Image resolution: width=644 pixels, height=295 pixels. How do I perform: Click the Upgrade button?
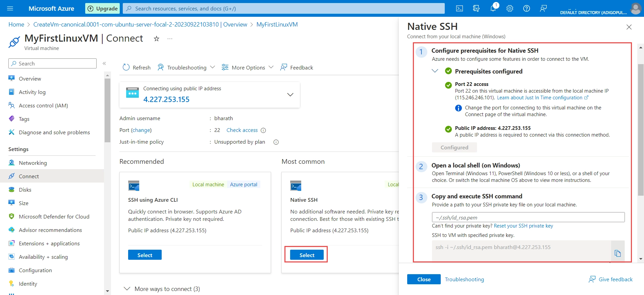[103, 8]
